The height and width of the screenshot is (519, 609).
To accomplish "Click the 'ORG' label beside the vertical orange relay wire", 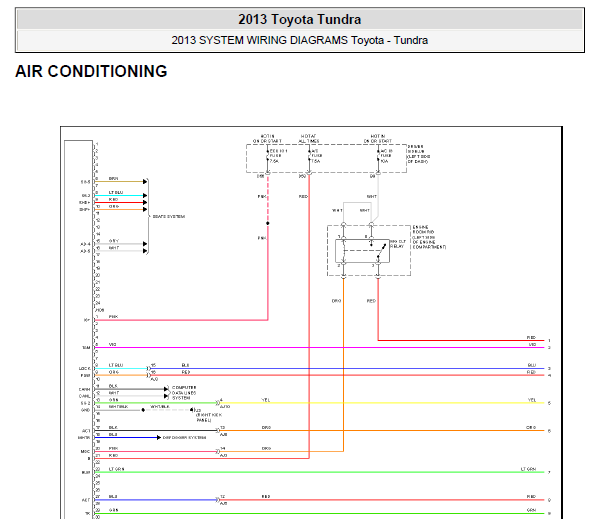I will (336, 301).
